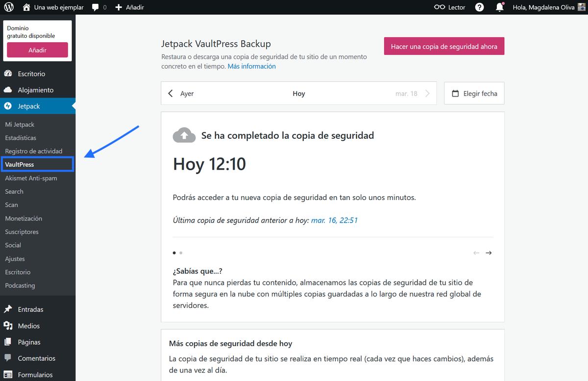Click the cloud backup icon above the status
The image size is (588, 381).
pos(184,134)
